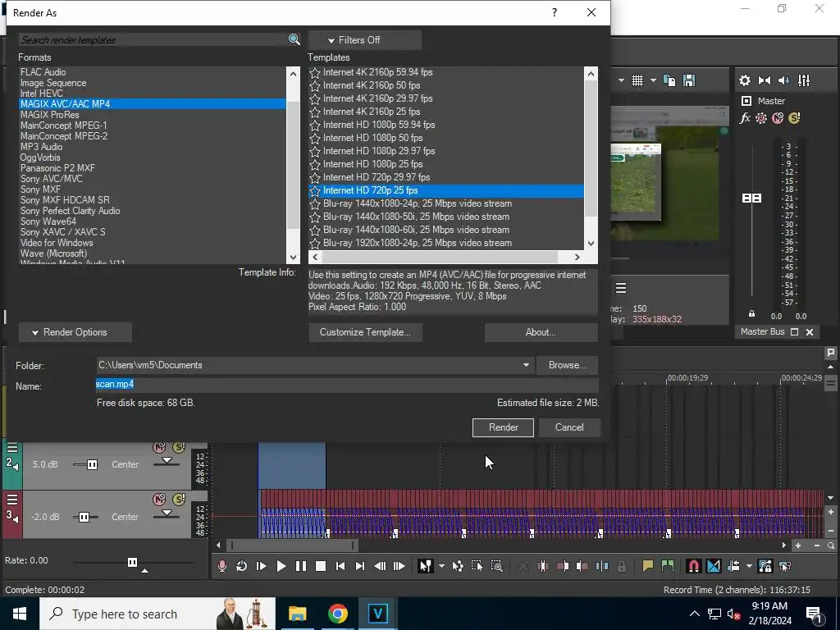Toggle automatic crossfades on the timeline toolbar
The image size is (840, 630).
tap(714, 566)
